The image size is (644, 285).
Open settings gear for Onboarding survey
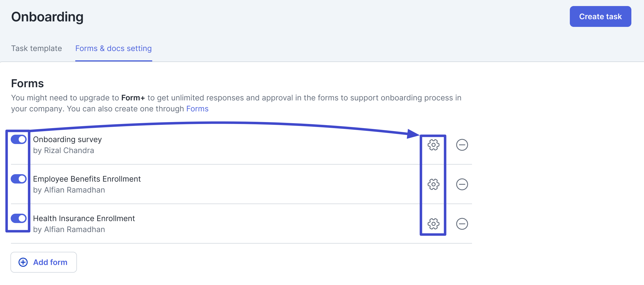coord(433,145)
